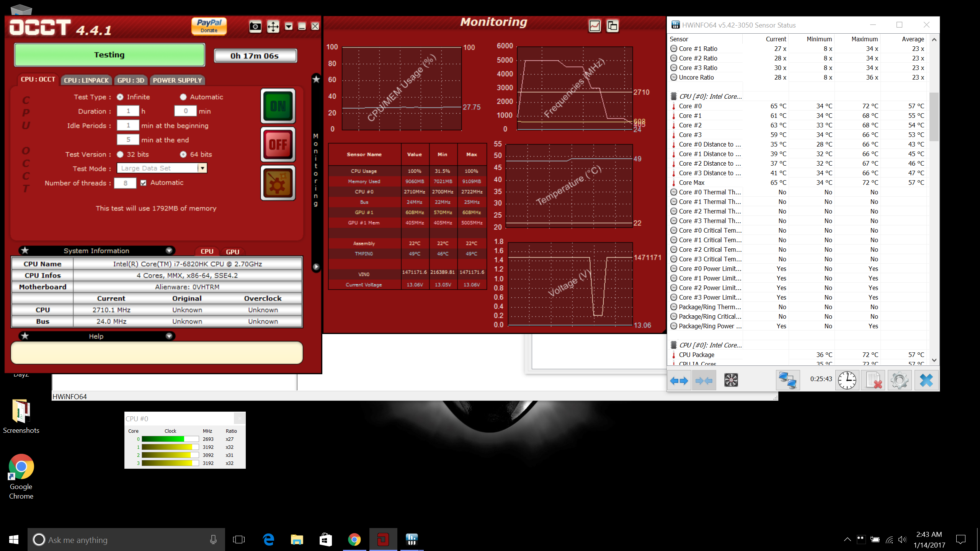Switch to CPU:OCCT tab
The height and width of the screenshot is (551, 980).
pyautogui.click(x=38, y=80)
